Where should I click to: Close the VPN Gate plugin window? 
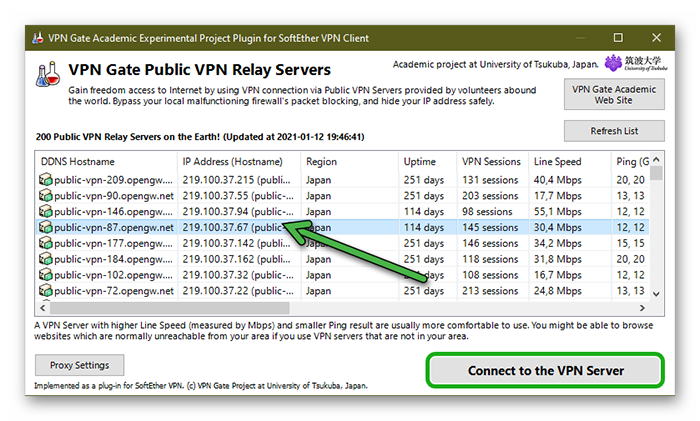pyautogui.click(x=656, y=38)
